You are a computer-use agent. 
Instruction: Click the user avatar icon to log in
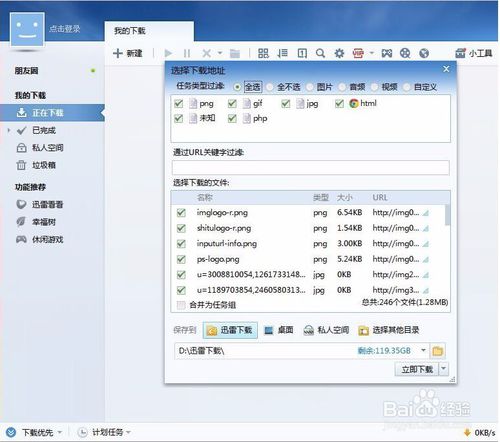(27, 29)
